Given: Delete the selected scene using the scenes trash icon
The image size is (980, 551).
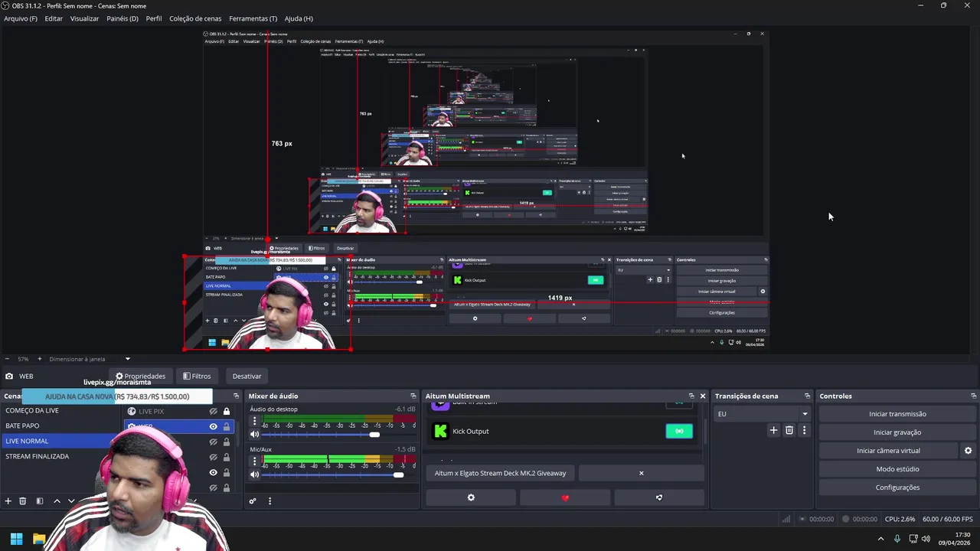Looking at the screenshot, I should pos(23,500).
